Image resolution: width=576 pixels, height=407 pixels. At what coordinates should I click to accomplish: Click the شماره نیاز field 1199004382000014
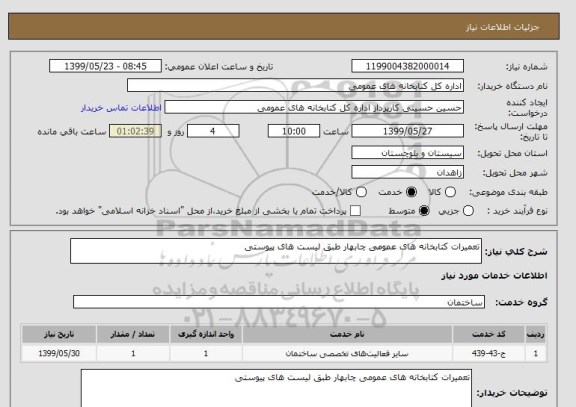tap(407, 66)
